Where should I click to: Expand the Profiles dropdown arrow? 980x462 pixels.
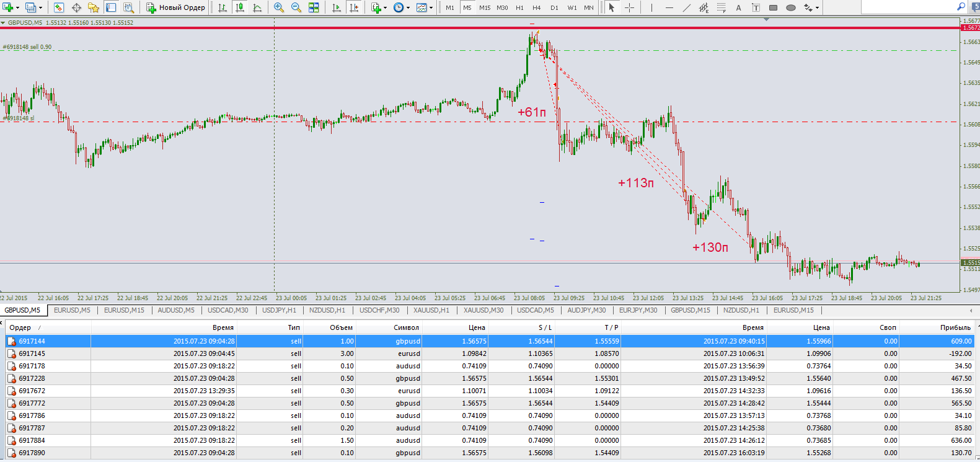(x=40, y=7)
